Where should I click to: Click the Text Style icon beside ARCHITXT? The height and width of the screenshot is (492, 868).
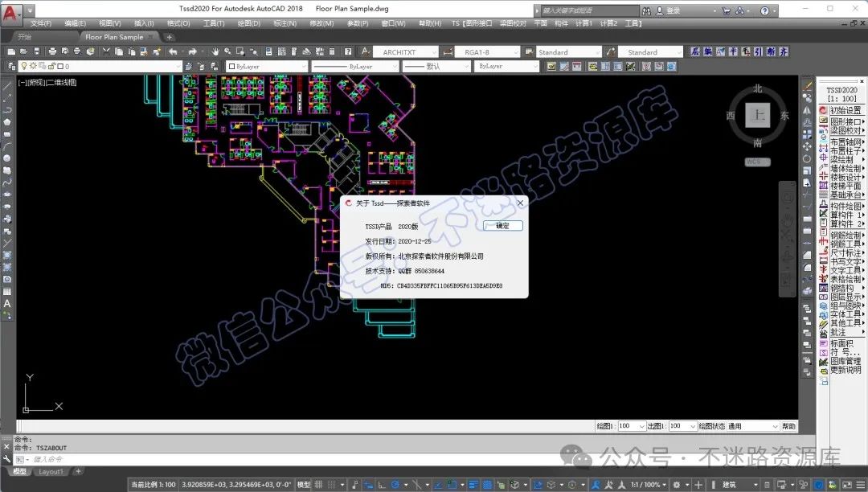(366, 51)
